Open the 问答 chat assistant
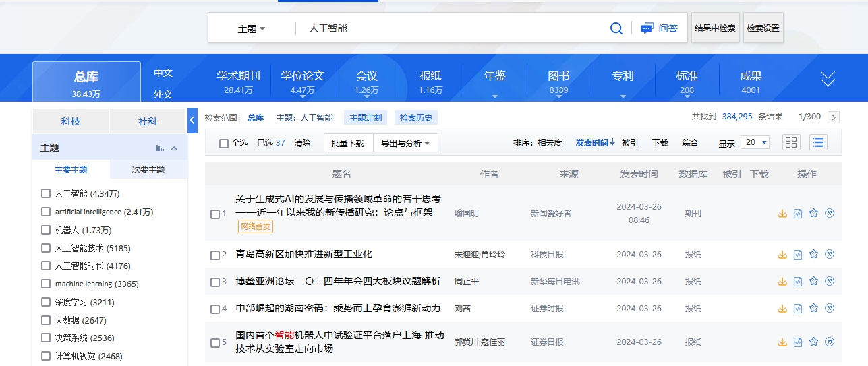This screenshot has height=366, width=868. 659,28
